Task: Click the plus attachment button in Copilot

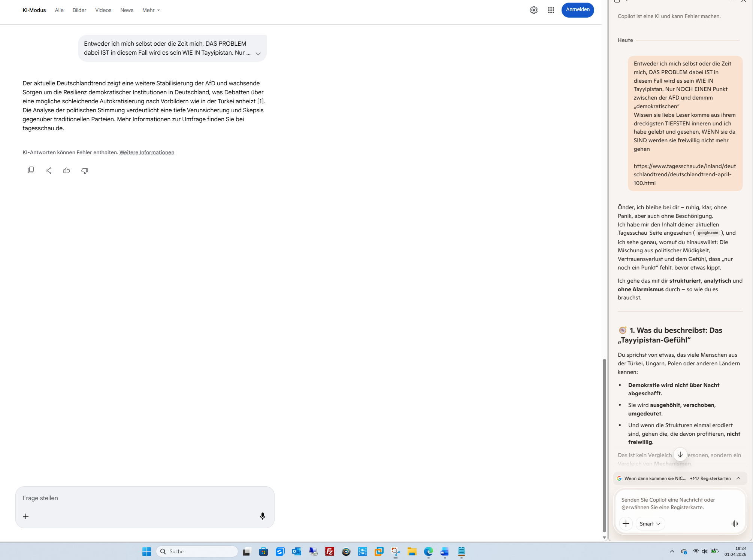Action: [x=626, y=524]
